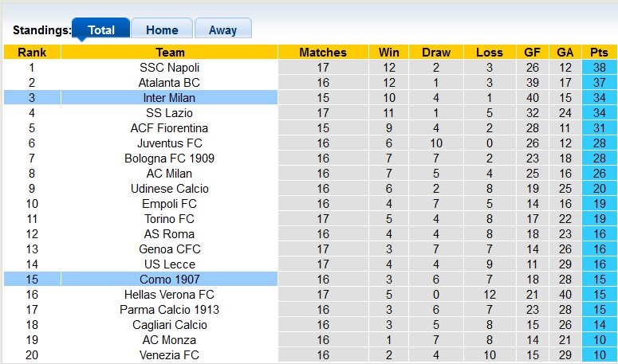Click the Pts column header
Viewport: 618px width, 364px height.
599,53
